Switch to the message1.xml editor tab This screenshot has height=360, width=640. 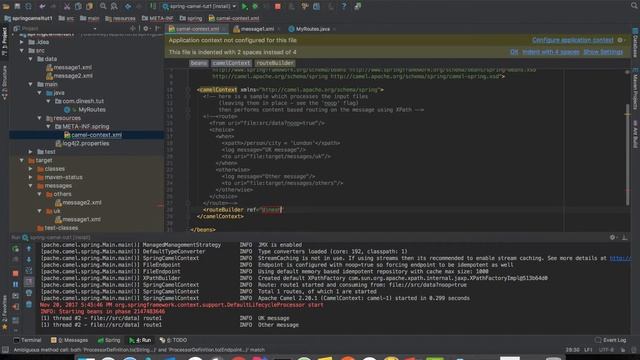pos(257,29)
